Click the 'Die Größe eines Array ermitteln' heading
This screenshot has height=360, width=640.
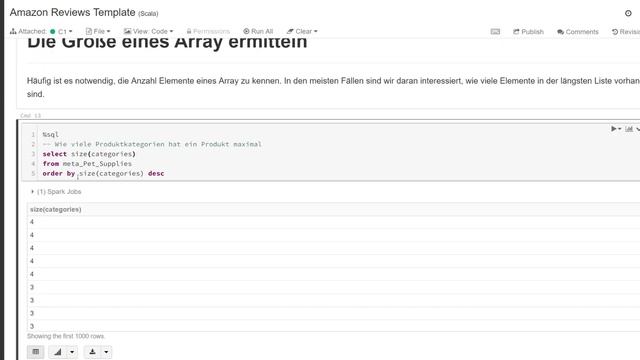(167, 42)
